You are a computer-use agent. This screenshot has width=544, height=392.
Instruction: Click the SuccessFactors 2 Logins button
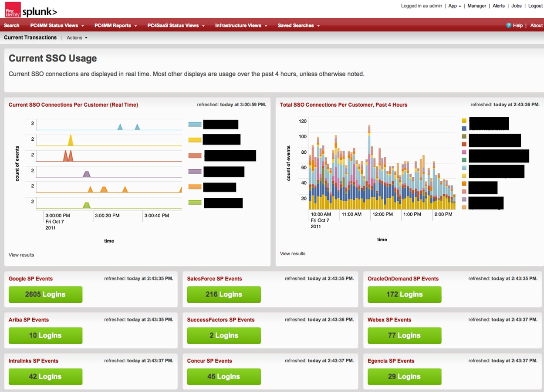(224, 335)
